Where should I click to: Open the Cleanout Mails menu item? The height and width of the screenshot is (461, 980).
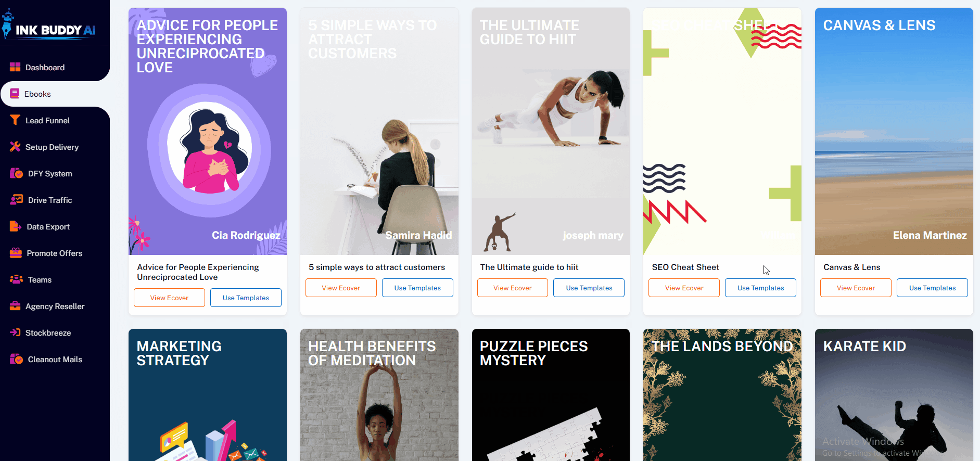coord(55,359)
